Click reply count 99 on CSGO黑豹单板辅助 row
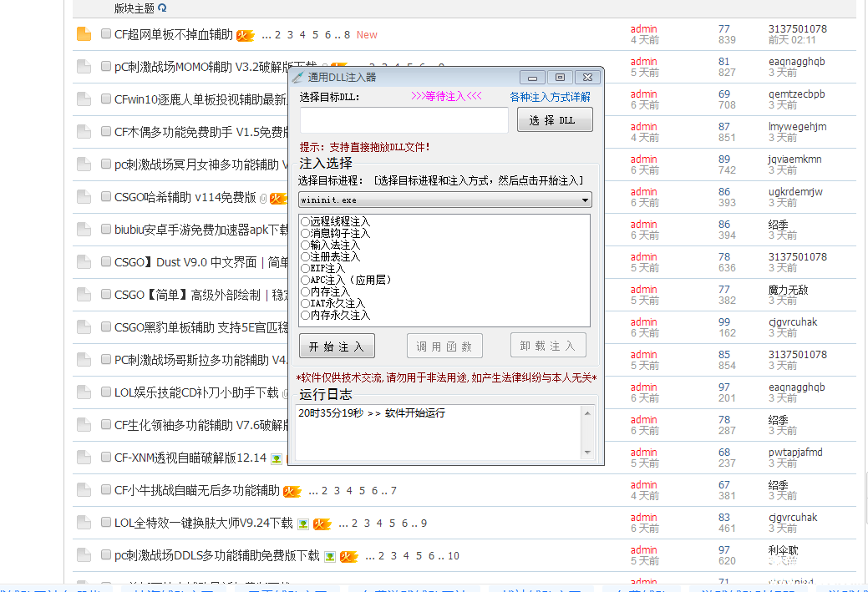Screen dimensions: 868x592 coord(724,322)
